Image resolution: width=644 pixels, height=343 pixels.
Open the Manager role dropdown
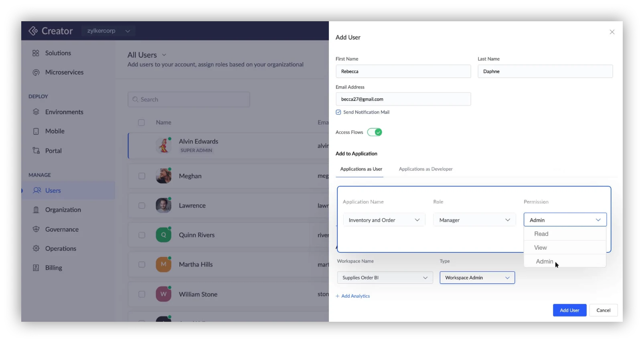(x=474, y=220)
